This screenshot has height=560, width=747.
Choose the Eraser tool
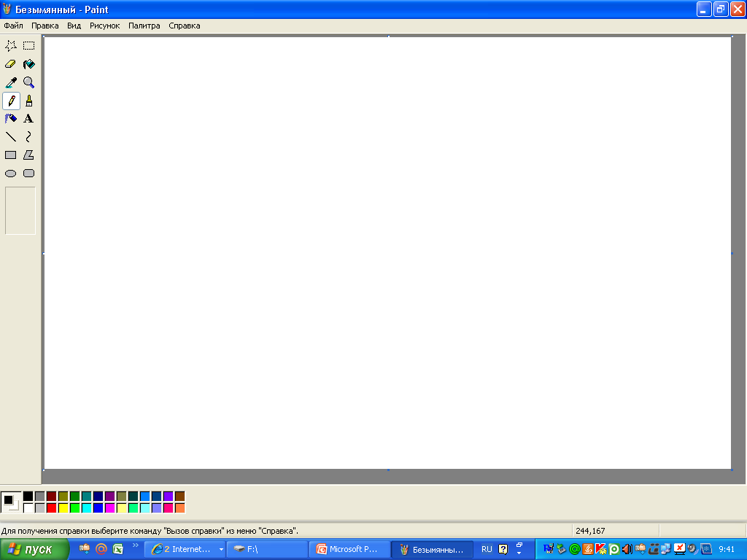coord(11,64)
